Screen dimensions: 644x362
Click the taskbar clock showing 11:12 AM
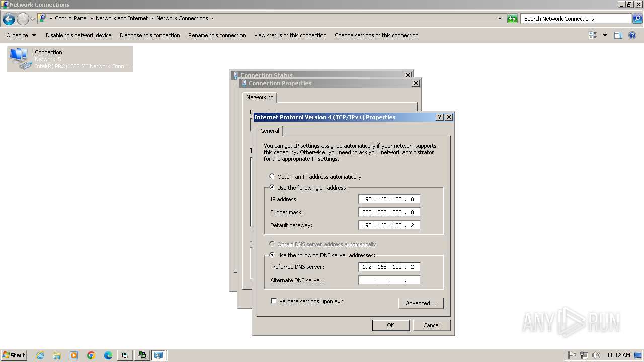(x=618, y=355)
